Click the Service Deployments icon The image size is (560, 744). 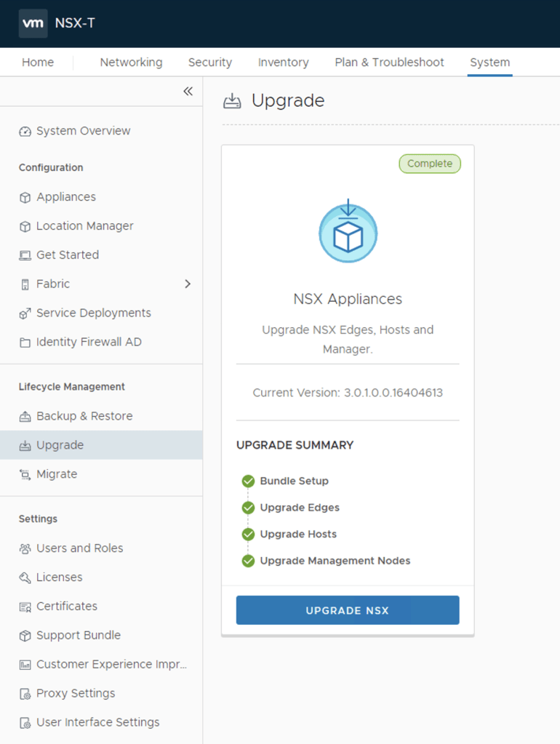[x=25, y=313]
